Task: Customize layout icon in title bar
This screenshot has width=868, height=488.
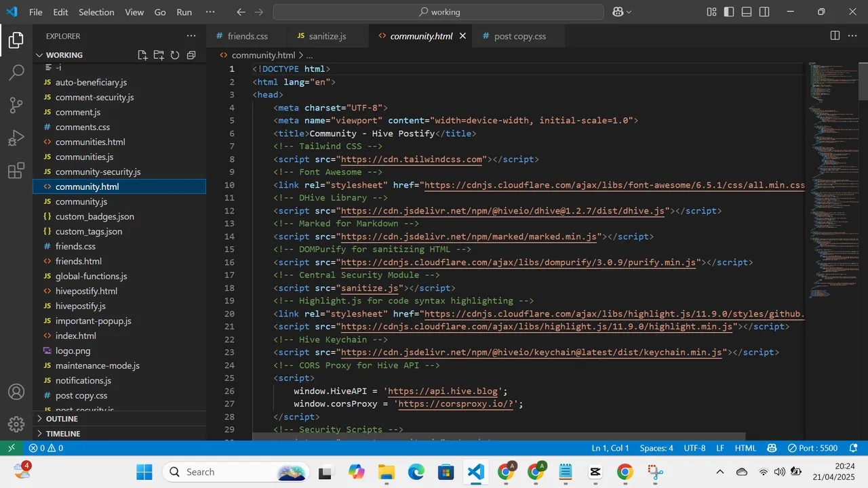Action: (711, 12)
